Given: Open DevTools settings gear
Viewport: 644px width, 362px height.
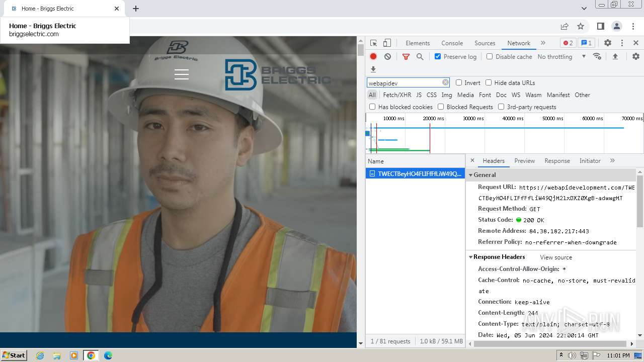Looking at the screenshot, I should tap(608, 43).
